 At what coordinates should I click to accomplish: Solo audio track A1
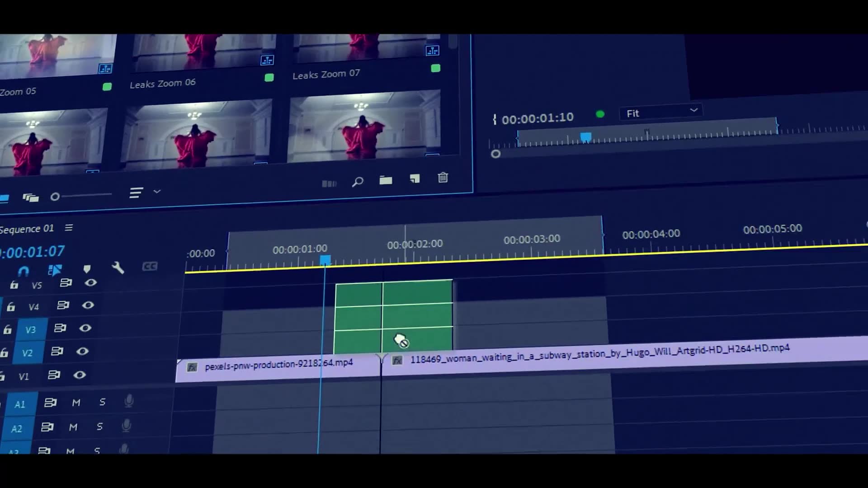click(x=102, y=402)
